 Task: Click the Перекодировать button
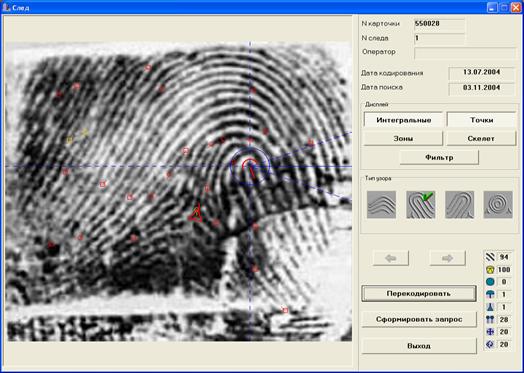point(419,293)
